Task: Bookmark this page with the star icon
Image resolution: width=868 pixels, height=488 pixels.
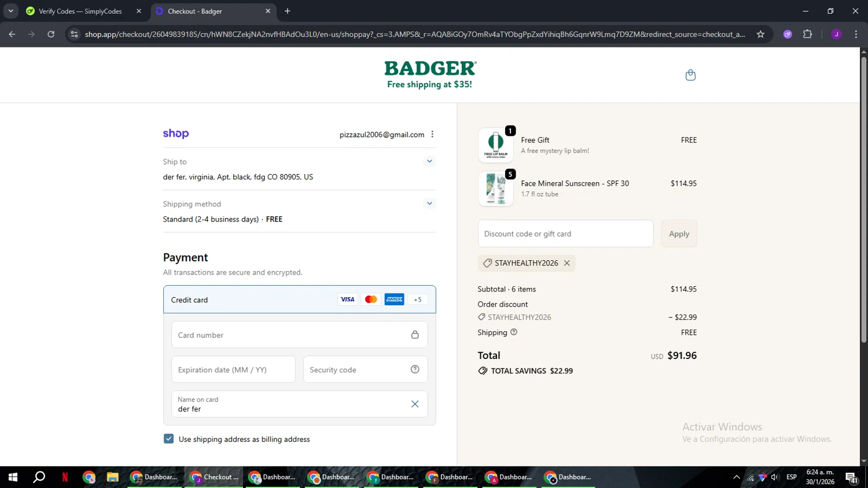Action: point(760,34)
